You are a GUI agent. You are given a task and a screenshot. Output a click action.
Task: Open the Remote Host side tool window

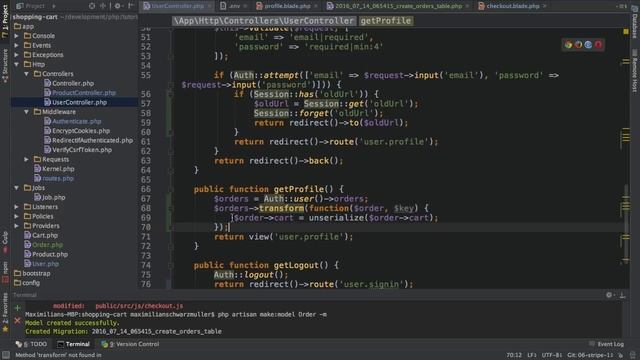tap(635, 71)
